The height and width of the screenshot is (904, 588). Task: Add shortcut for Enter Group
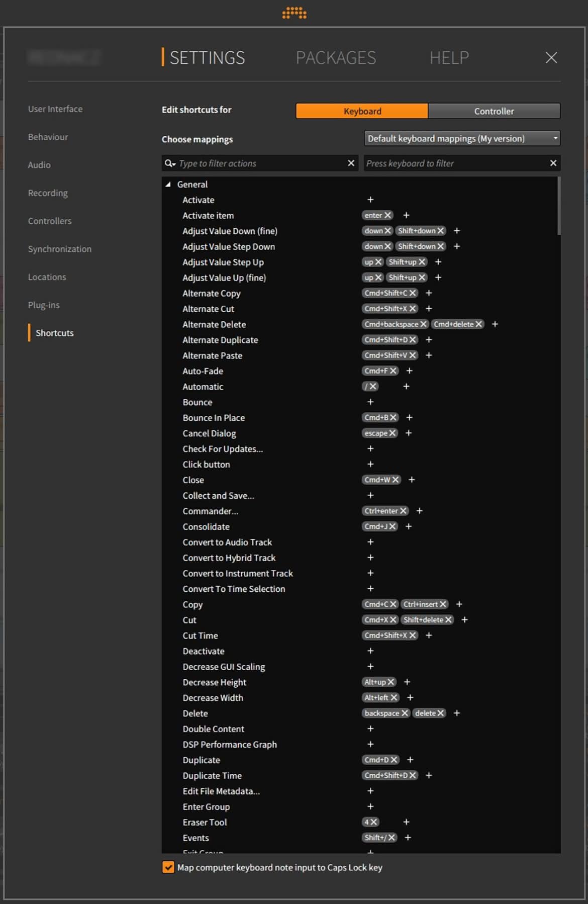coord(370,806)
